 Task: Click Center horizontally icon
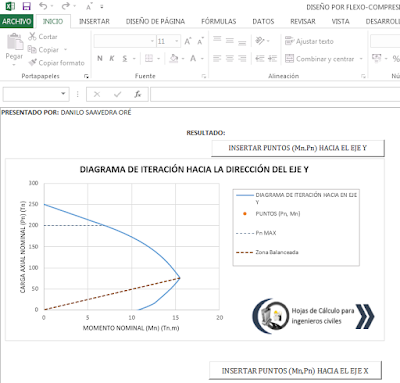[x=230, y=59]
